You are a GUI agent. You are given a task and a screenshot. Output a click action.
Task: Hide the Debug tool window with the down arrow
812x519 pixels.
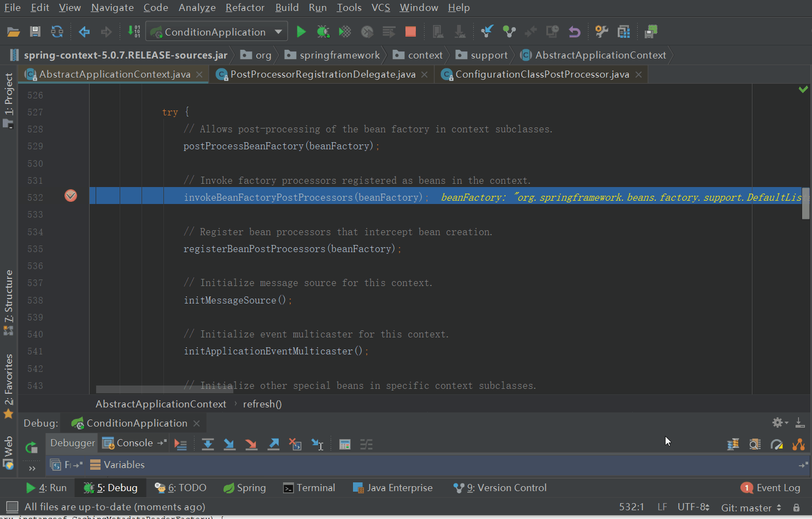(799, 422)
